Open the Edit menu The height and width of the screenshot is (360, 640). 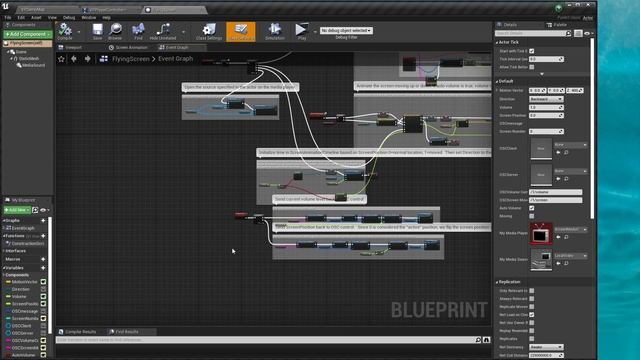click(21, 18)
